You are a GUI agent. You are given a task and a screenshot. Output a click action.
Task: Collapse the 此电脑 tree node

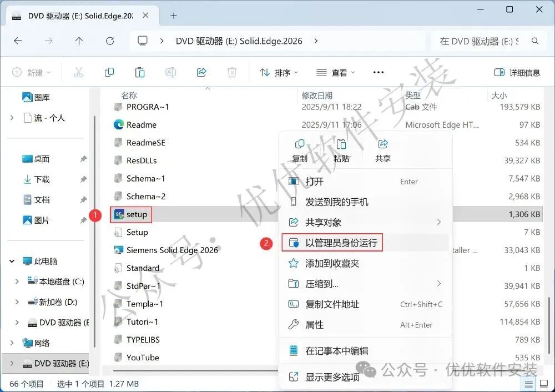(x=12, y=262)
